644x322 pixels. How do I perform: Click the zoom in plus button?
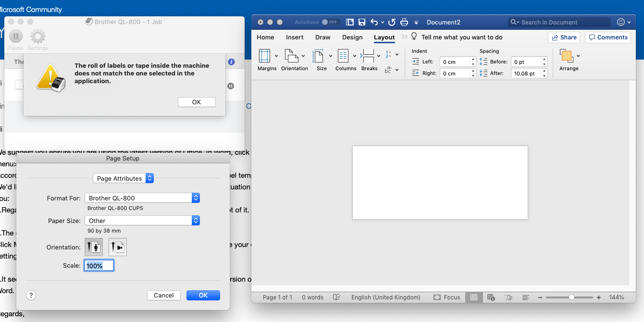coord(599,297)
